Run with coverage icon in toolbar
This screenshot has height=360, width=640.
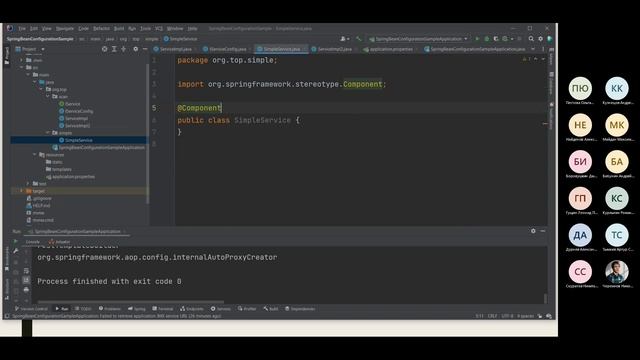(x=496, y=39)
